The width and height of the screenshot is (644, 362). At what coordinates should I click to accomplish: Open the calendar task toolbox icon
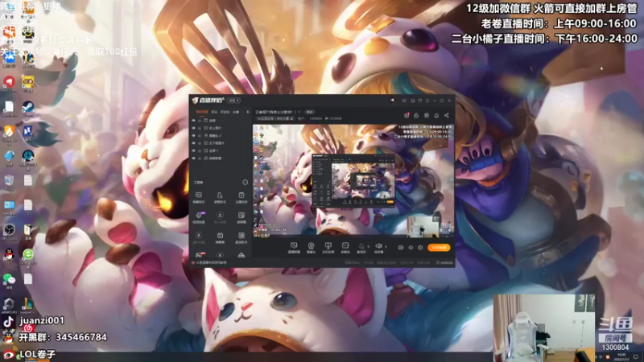tap(241, 197)
